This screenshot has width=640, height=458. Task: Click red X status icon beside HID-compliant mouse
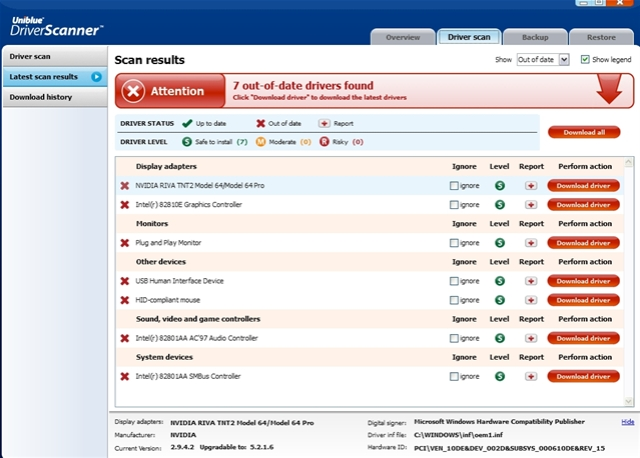pyautogui.click(x=125, y=300)
